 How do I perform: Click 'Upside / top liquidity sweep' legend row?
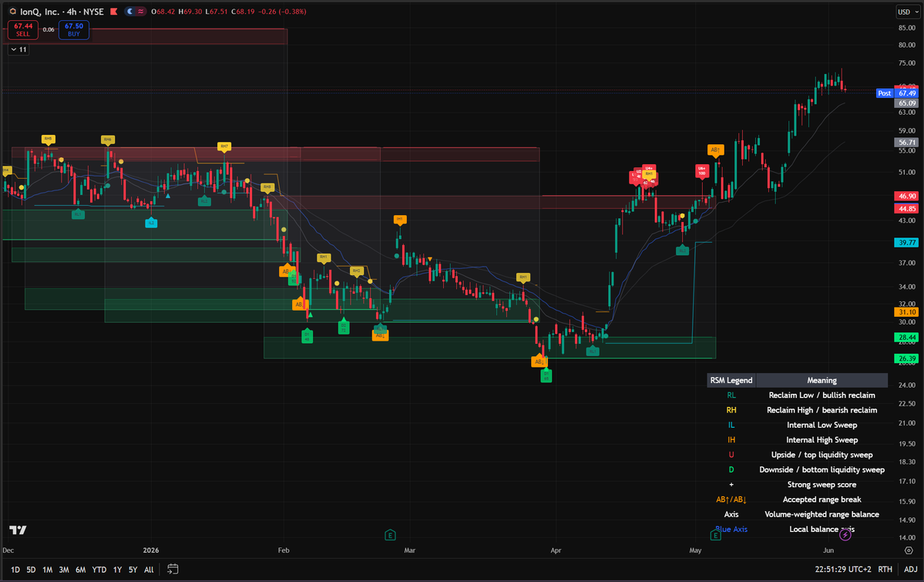coord(798,455)
